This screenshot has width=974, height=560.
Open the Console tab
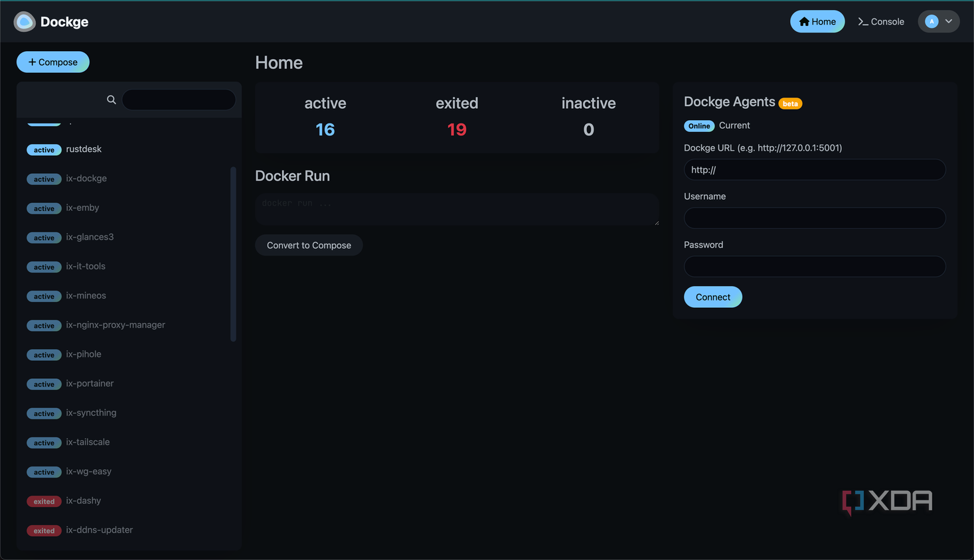881,21
